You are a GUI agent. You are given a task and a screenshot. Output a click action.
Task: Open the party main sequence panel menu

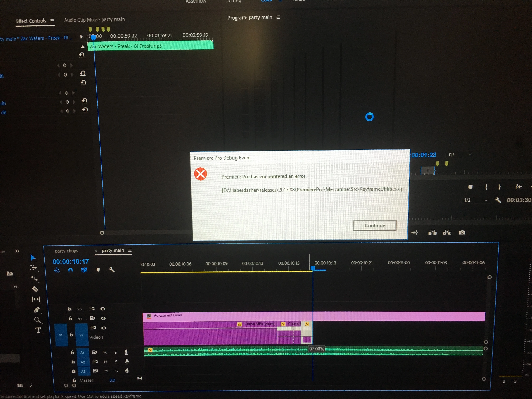[x=130, y=250]
